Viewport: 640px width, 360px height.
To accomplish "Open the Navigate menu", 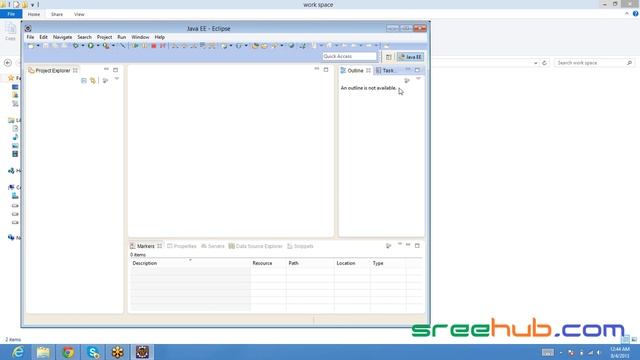I will (x=62, y=37).
